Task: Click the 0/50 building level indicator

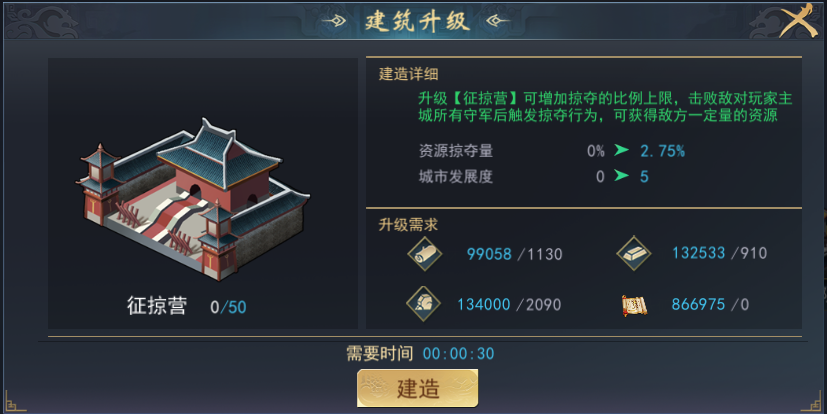Action: (x=228, y=307)
